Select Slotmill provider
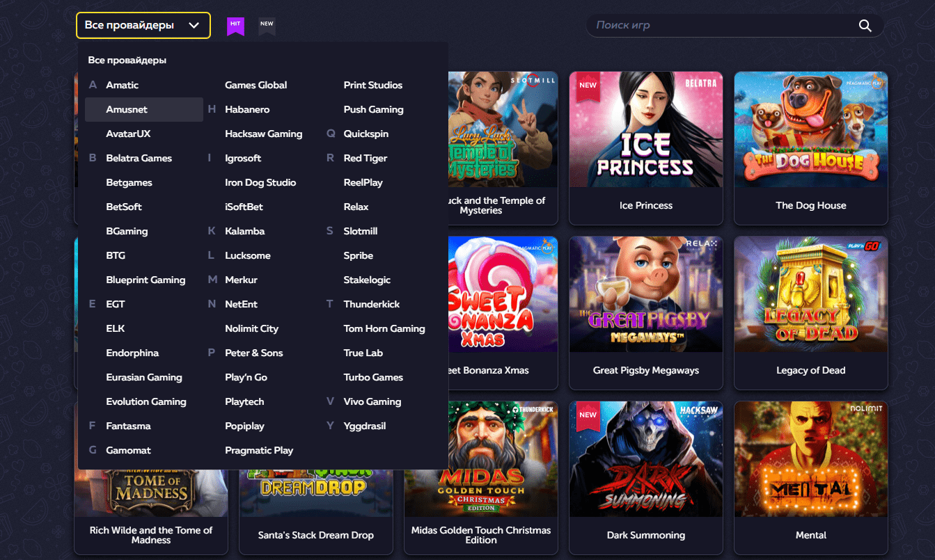Screen dimensions: 935x560 [361, 231]
